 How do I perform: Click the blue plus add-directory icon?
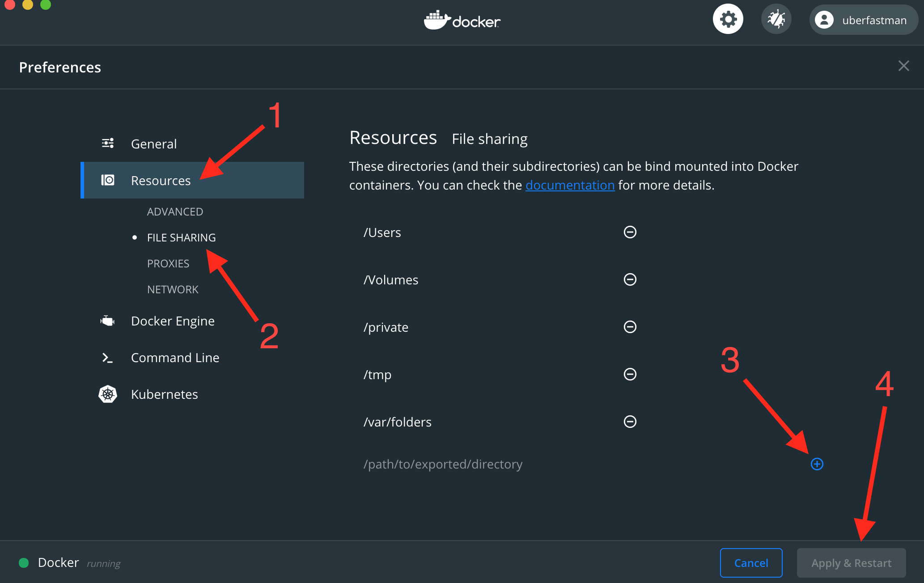pos(817,464)
